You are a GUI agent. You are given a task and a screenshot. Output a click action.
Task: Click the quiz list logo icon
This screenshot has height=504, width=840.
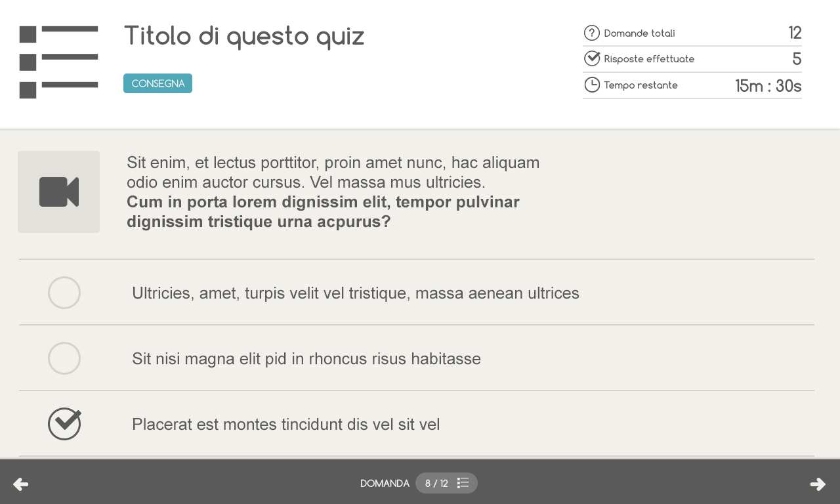(x=59, y=62)
